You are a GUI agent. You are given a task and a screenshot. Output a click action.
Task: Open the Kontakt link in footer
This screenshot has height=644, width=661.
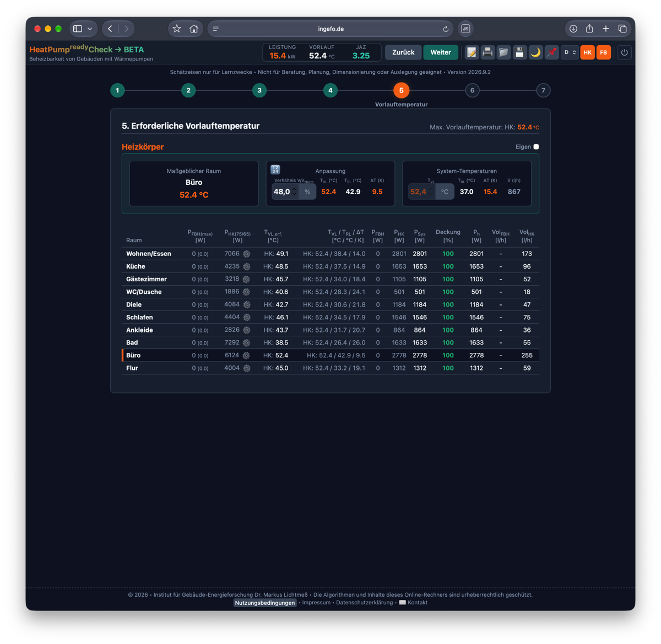(x=413, y=603)
